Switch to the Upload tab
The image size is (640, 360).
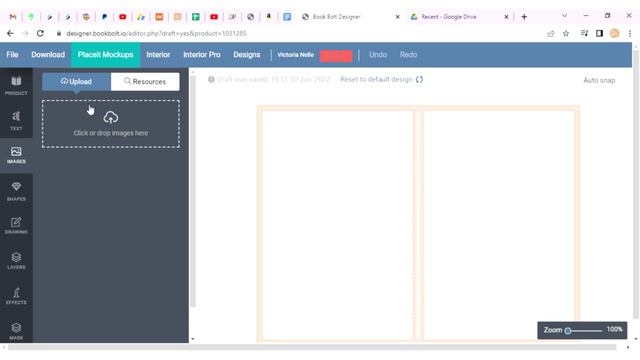click(76, 82)
